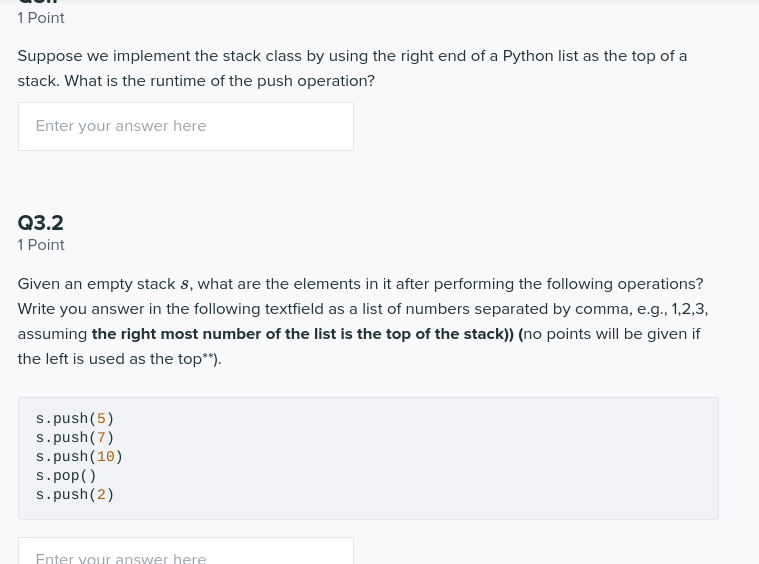Screen dimensions: 759x564
Task: Click the s.push(2) code line
Action: [75, 494]
